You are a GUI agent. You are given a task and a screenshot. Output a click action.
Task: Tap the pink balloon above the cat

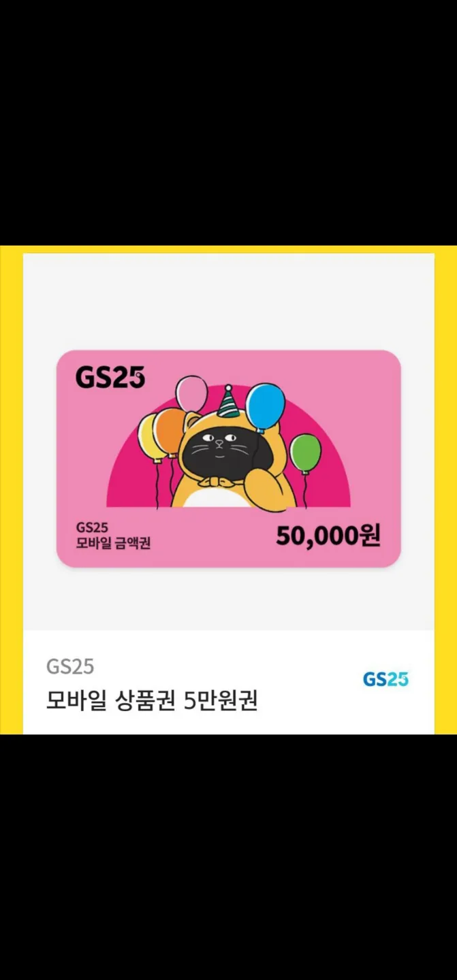[x=191, y=393]
